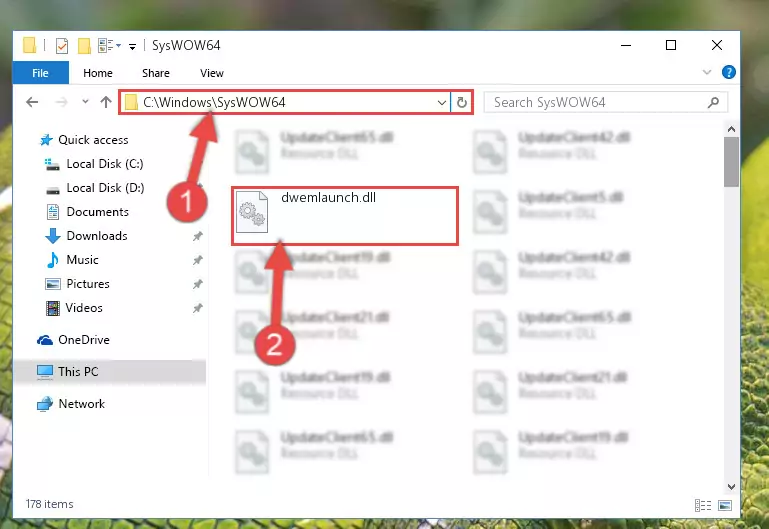Click the address bar path C:\Windows\SysWOW64
The image size is (769, 529).
coord(214,102)
